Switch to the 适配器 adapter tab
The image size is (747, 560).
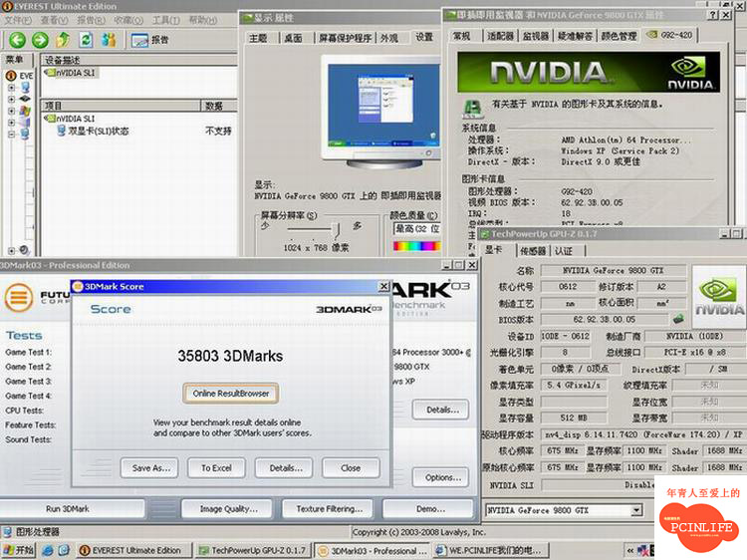pos(500,36)
